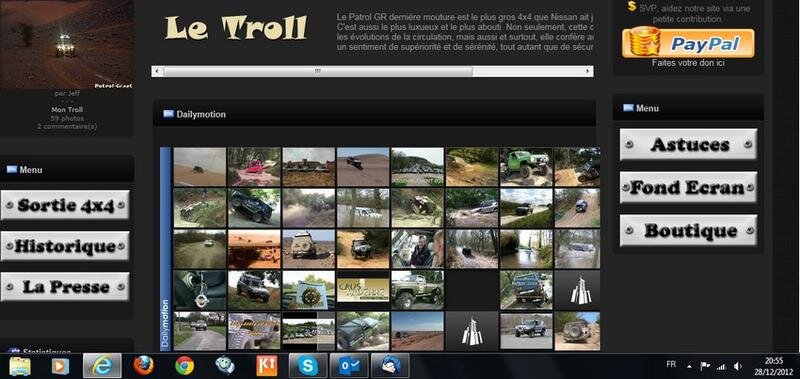The image size is (800, 379).
Task: Donate using the PayPal button
Action: (688, 42)
